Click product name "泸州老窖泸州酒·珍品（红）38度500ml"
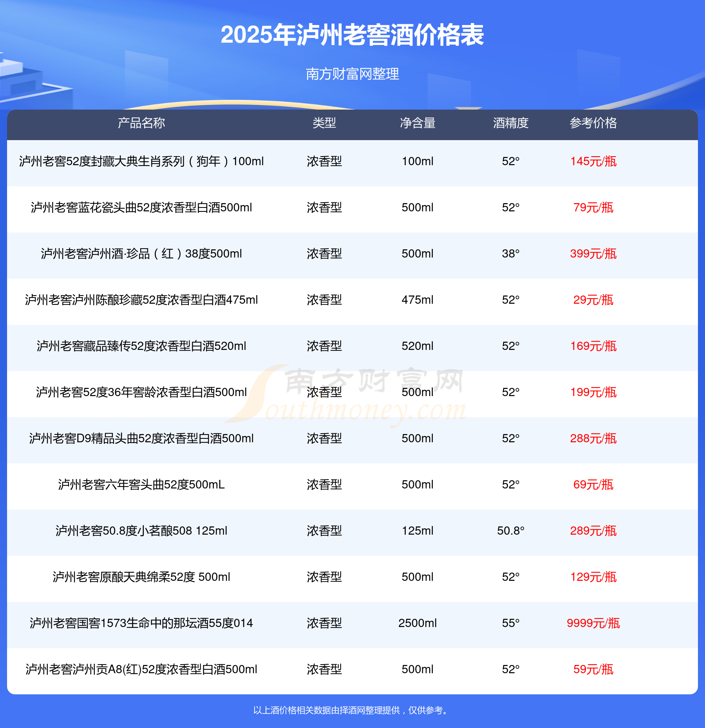Screen dimensions: 705x728 tap(141, 254)
